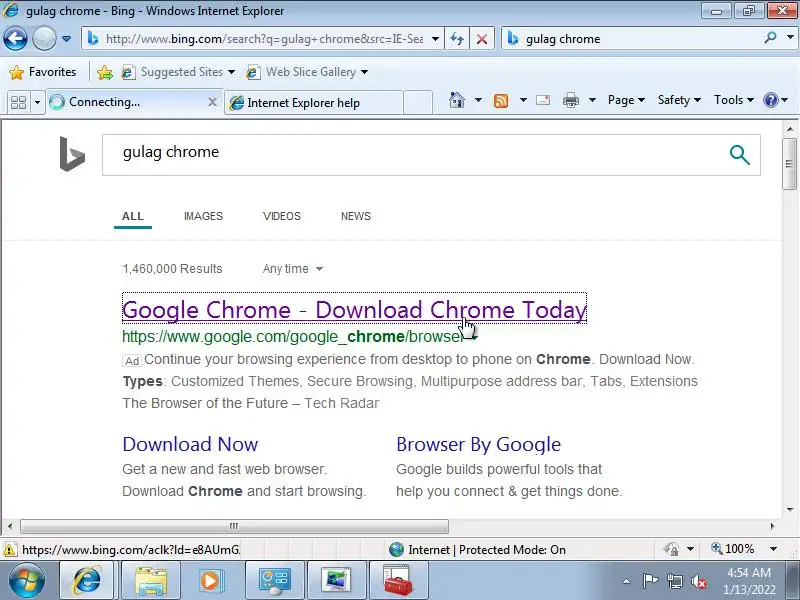Open the Download Now link
Image resolution: width=800 pixels, height=600 pixels.
(190, 444)
